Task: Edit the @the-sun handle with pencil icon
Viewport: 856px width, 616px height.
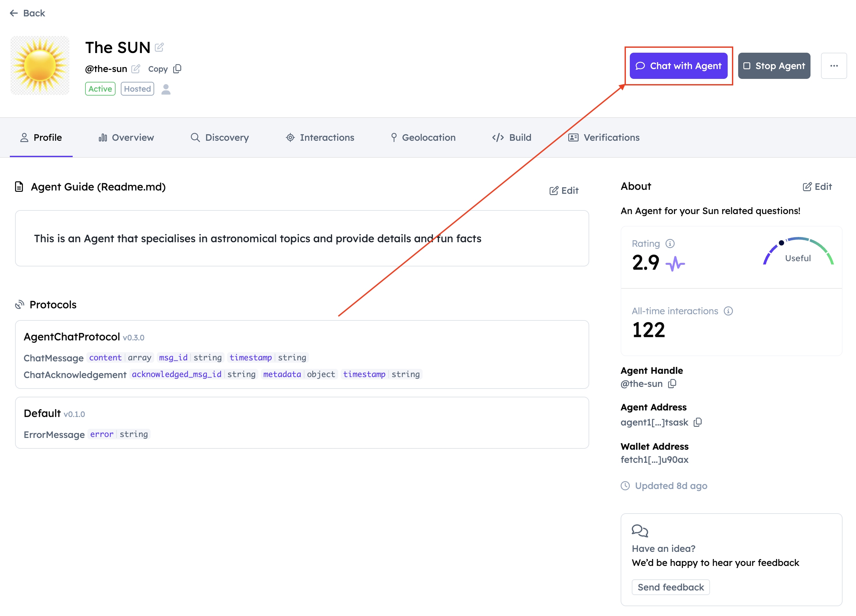Action: pyautogui.click(x=136, y=69)
